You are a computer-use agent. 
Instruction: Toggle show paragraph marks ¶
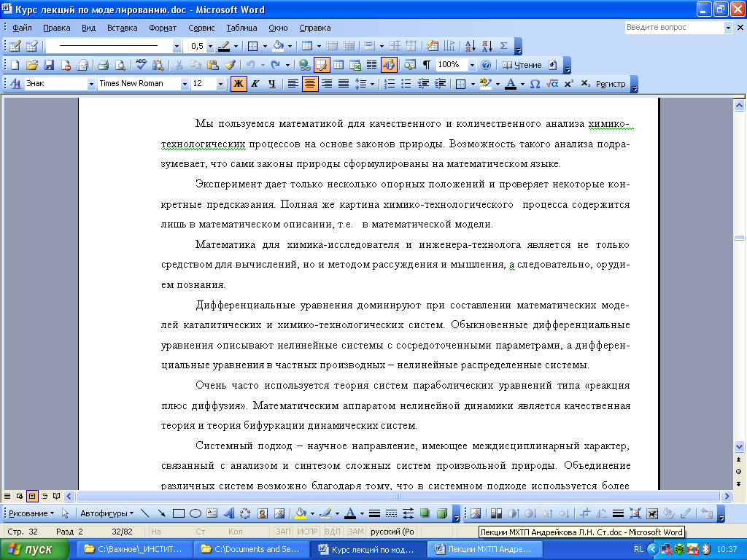pos(426,65)
